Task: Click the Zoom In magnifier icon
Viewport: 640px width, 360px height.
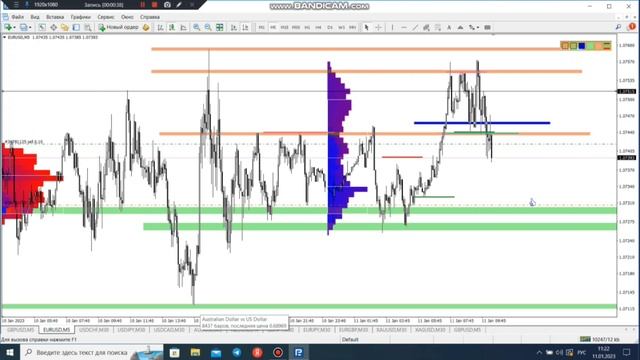Action: click(197, 27)
